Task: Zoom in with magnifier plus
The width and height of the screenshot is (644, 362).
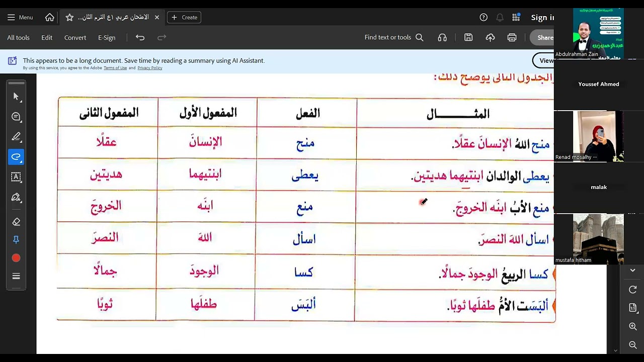Action: pos(632,326)
